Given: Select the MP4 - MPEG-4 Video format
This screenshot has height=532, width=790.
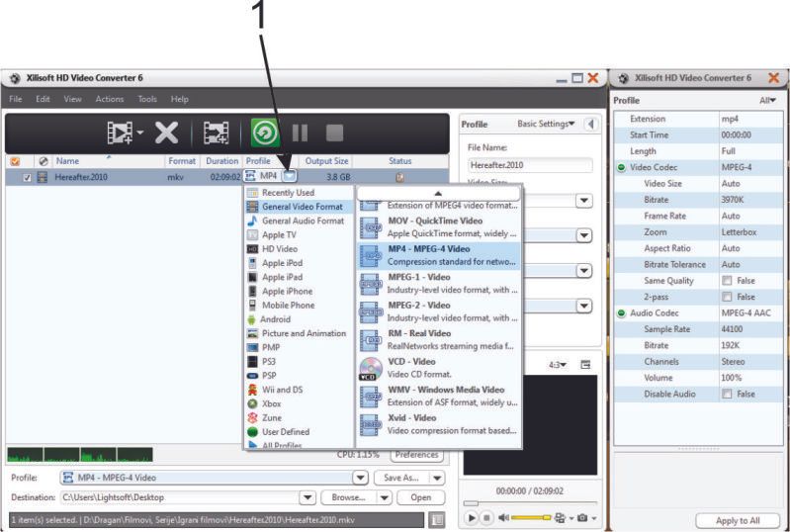Looking at the screenshot, I should click(438, 255).
